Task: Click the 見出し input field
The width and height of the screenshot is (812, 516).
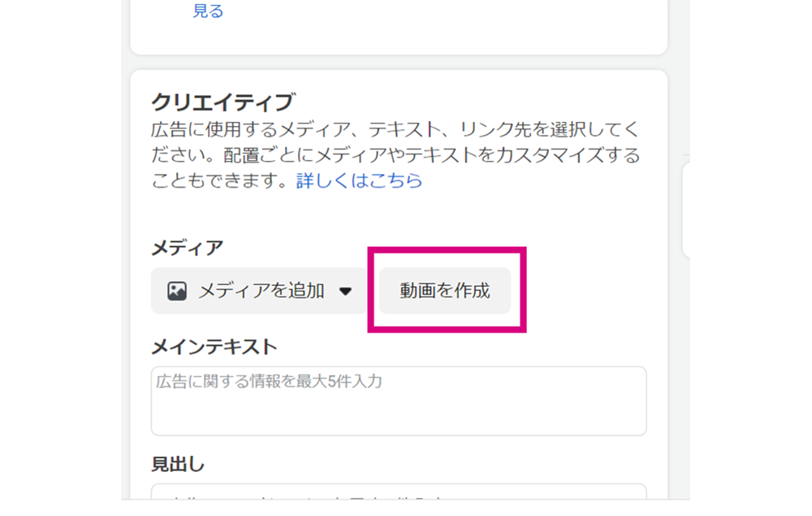Action: [x=399, y=492]
